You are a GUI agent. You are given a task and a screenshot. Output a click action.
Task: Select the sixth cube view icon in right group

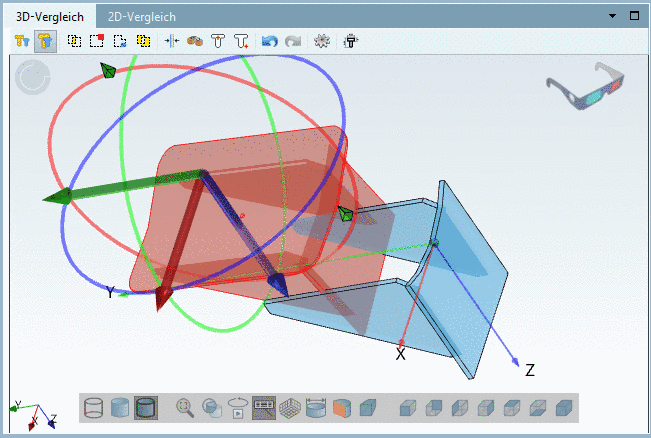click(x=538, y=408)
